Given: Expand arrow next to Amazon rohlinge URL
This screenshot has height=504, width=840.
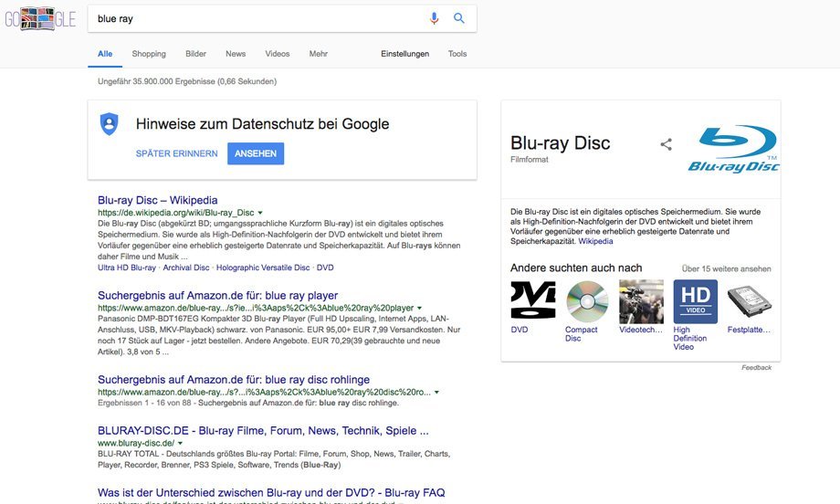Looking at the screenshot, I should pyautogui.click(x=436, y=392).
